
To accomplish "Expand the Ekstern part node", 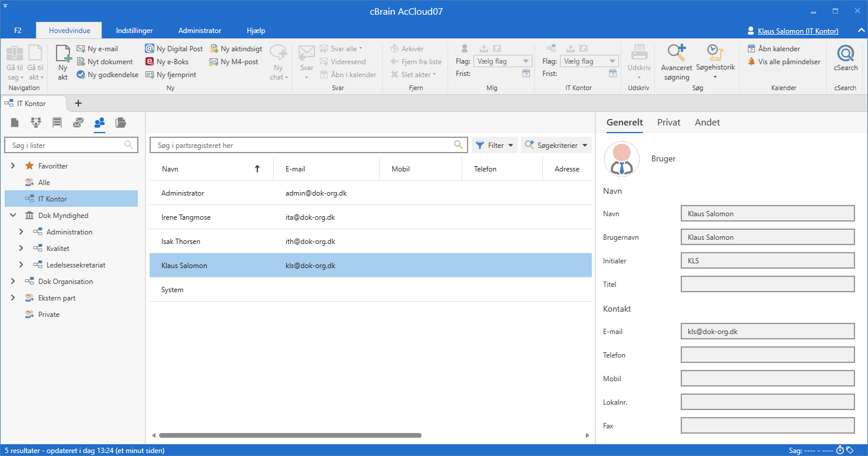I will 13,298.
